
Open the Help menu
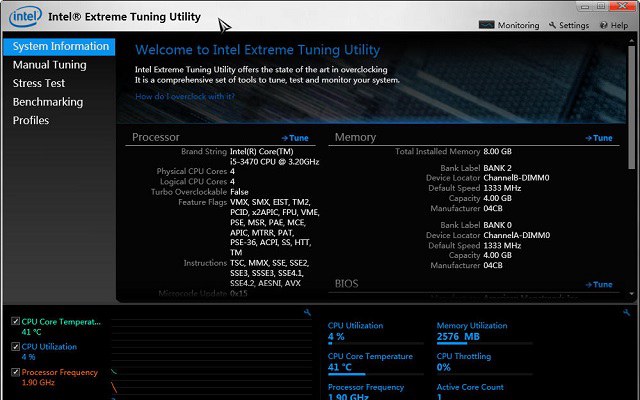[614, 25]
